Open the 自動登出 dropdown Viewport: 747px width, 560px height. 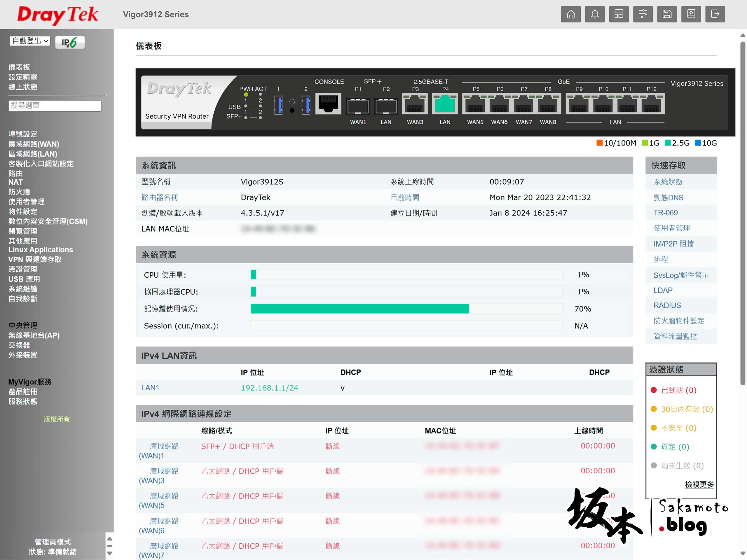[x=30, y=41]
